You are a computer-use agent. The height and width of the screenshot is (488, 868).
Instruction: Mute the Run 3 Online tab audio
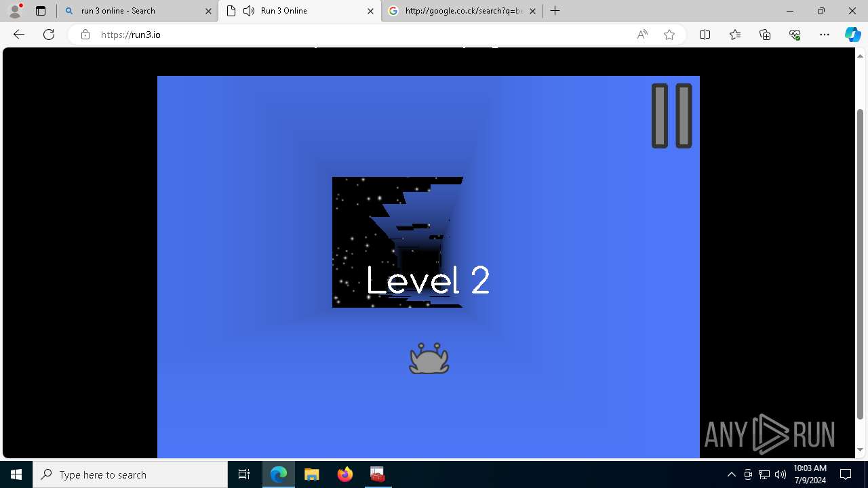click(x=249, y=11)
